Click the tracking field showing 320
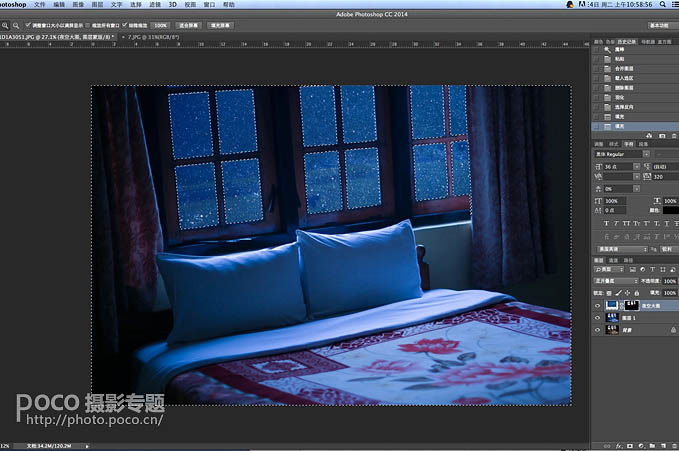The height and width of the screenshot is (451, 679). [x=666, y=177]
